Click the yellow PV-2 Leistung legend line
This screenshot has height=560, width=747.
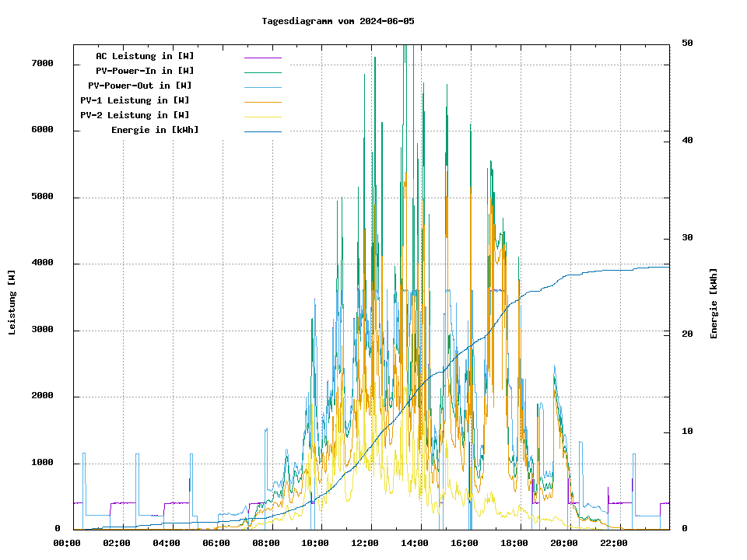[x=262, y=117]
